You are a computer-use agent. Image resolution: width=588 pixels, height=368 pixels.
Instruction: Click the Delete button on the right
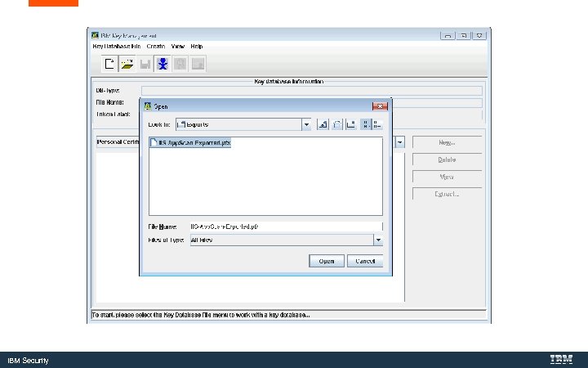tap(447, 159)
